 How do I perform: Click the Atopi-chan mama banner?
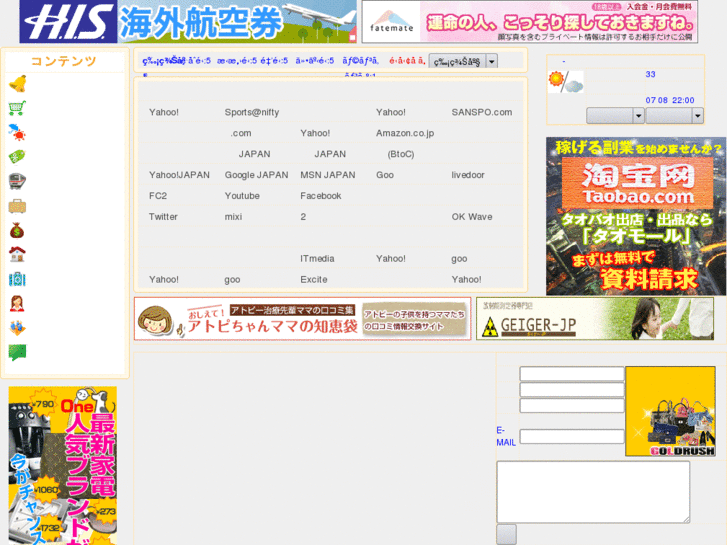click(303, 319)
